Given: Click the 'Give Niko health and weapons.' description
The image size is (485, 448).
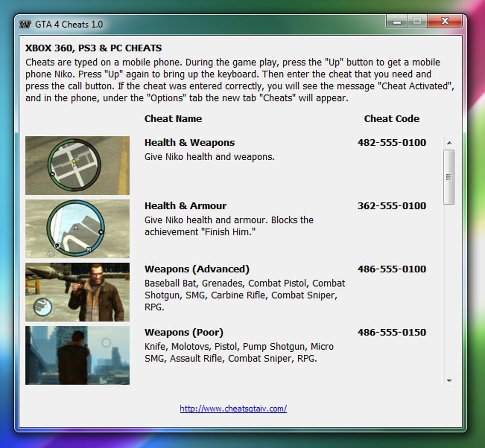Looking at the screenshot, I should coord(209,157).
